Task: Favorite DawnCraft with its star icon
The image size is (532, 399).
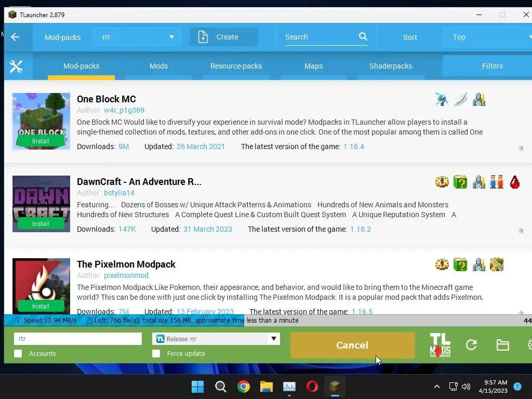Action: pos(521,231)
